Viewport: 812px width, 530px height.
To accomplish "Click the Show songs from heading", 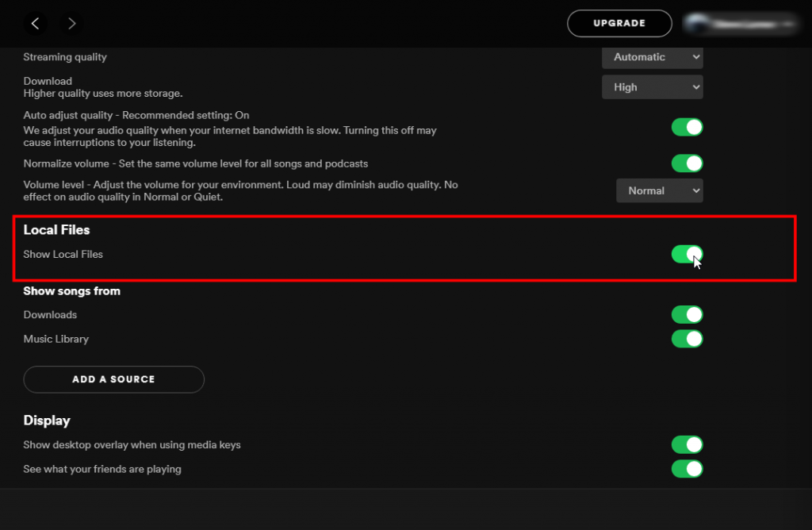I will pos(71,290).
